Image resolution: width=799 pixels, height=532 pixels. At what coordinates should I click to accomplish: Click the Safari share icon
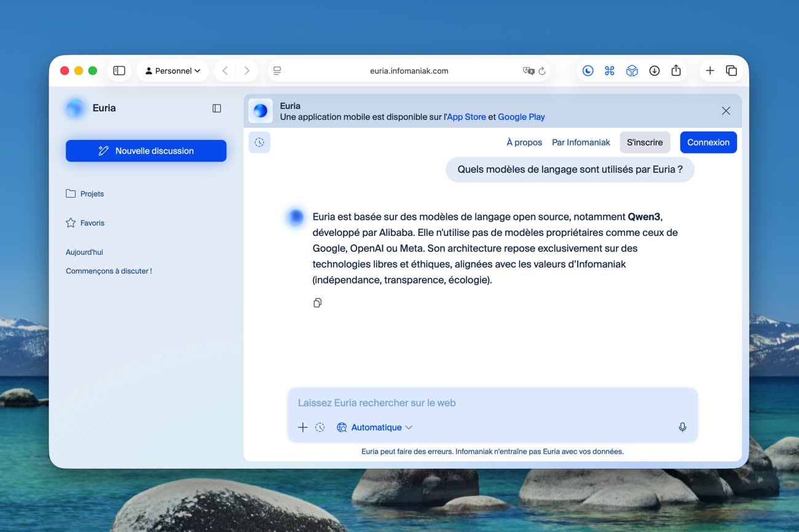[x=676, y=71]
